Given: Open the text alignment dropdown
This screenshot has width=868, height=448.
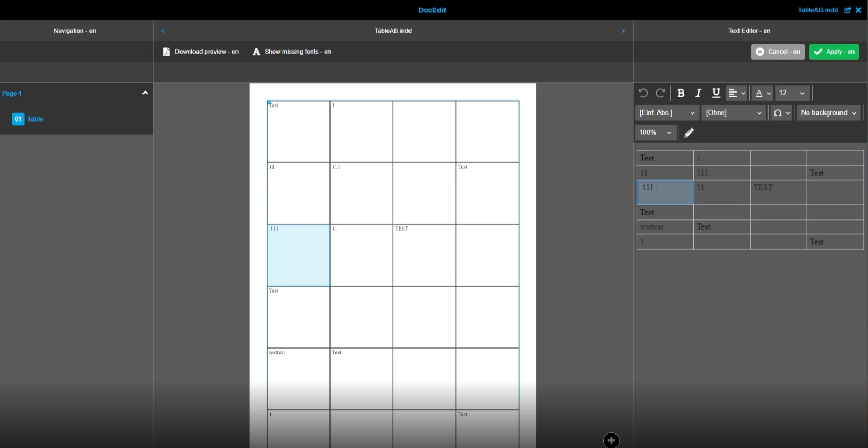Looking at the screenshot, I should pyautogui.click(x=736, y=93).
